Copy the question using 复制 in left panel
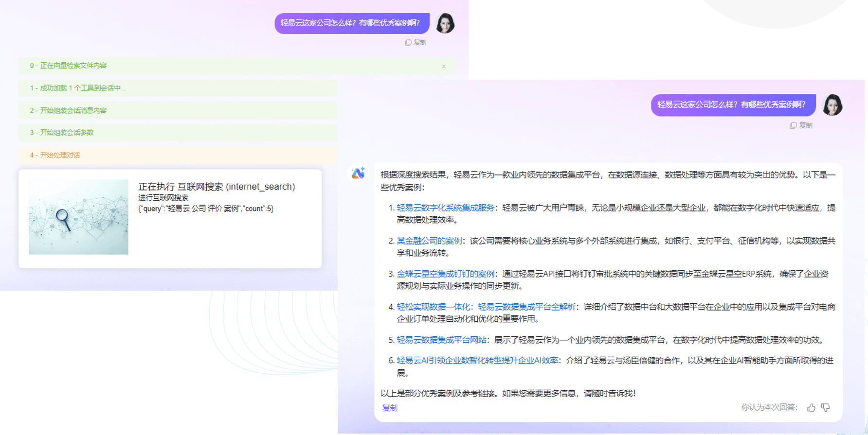 pyautogui.click(x=416, y=43)
